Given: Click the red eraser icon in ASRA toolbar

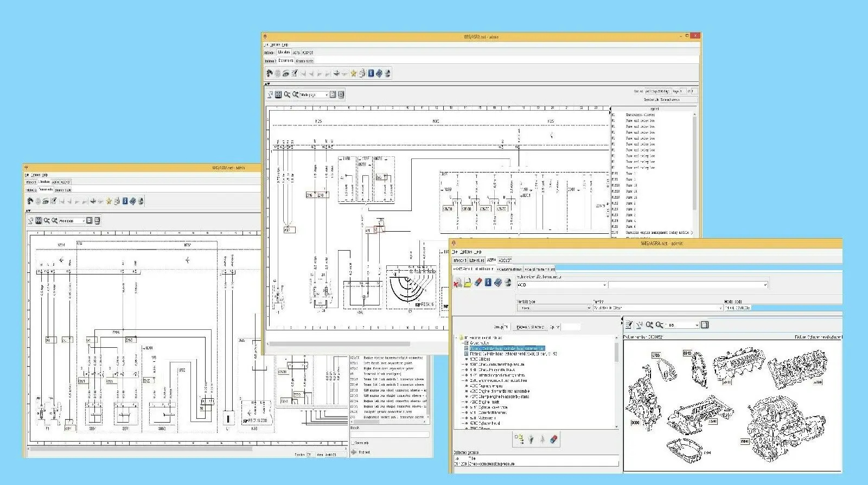Looking at the screenshot, I should click(478, 282).
